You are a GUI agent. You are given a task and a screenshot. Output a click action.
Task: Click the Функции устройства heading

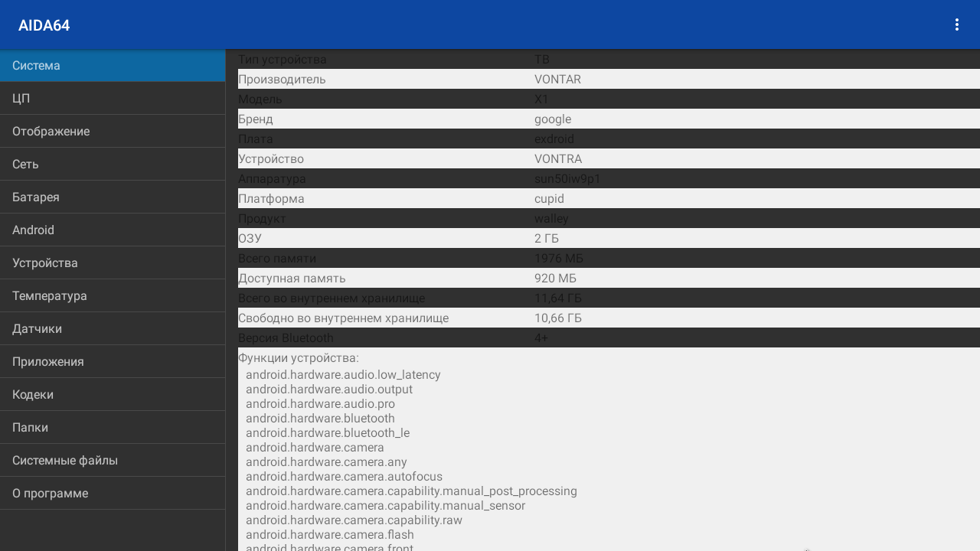pyautogui.click(x=299, y=358)
